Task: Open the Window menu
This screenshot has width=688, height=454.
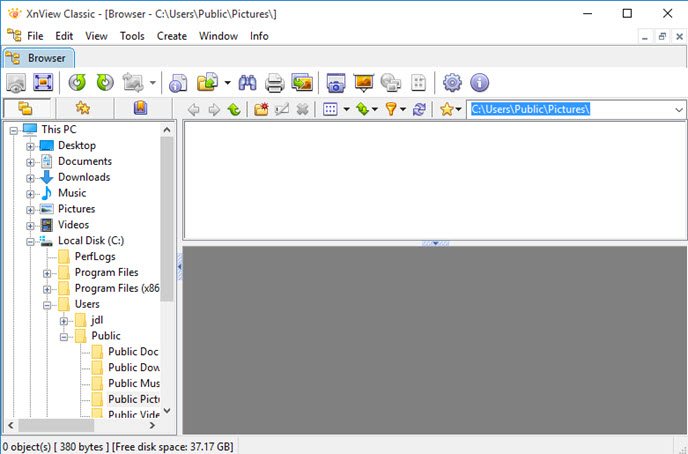Action: [x=218, y=36]
